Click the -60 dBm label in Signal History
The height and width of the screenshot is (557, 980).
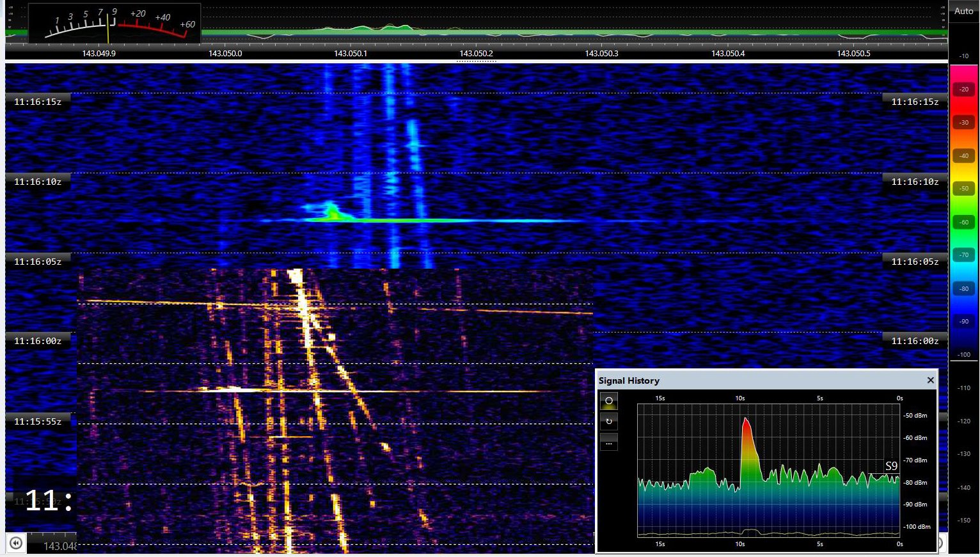click(915, 438)
